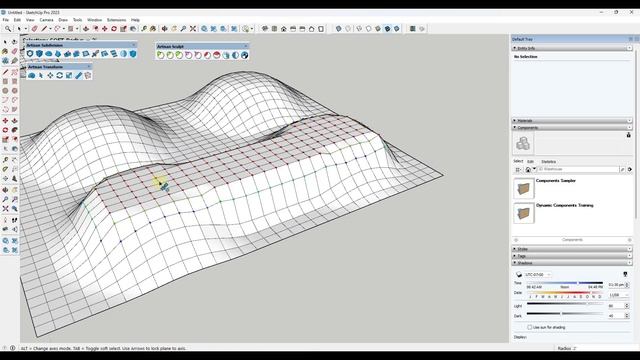Click the shadow time value stepper
The height and width of the screenshot is (360, 640).
pyautogui.click(x=627, y=285)
